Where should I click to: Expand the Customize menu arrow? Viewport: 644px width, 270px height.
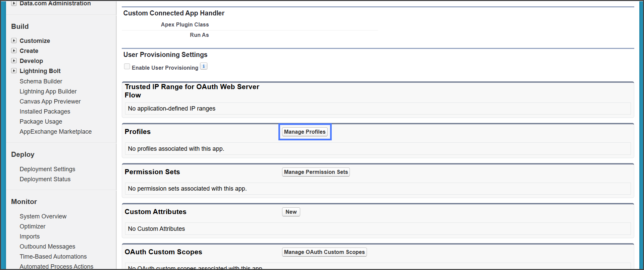(14, 41)
